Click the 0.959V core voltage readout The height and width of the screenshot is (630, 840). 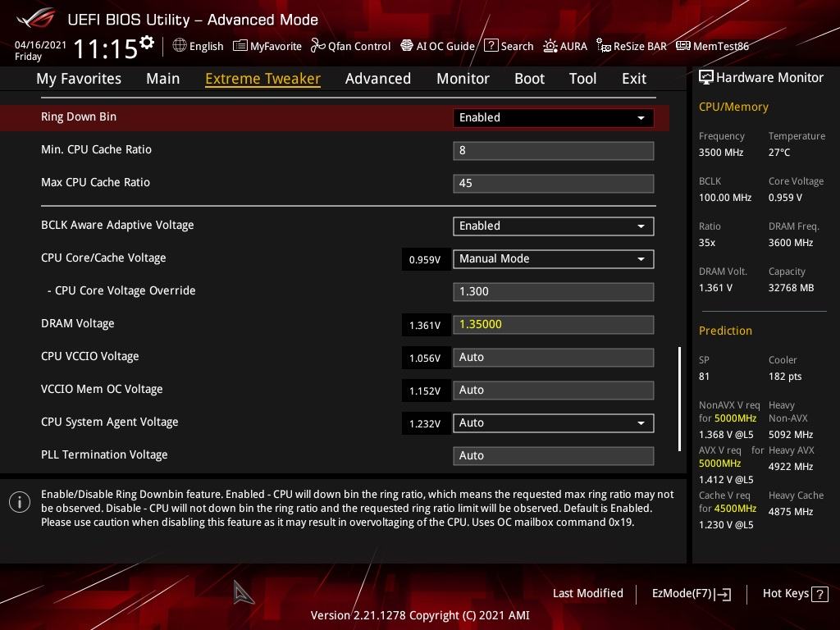click(x=425, y=260)
